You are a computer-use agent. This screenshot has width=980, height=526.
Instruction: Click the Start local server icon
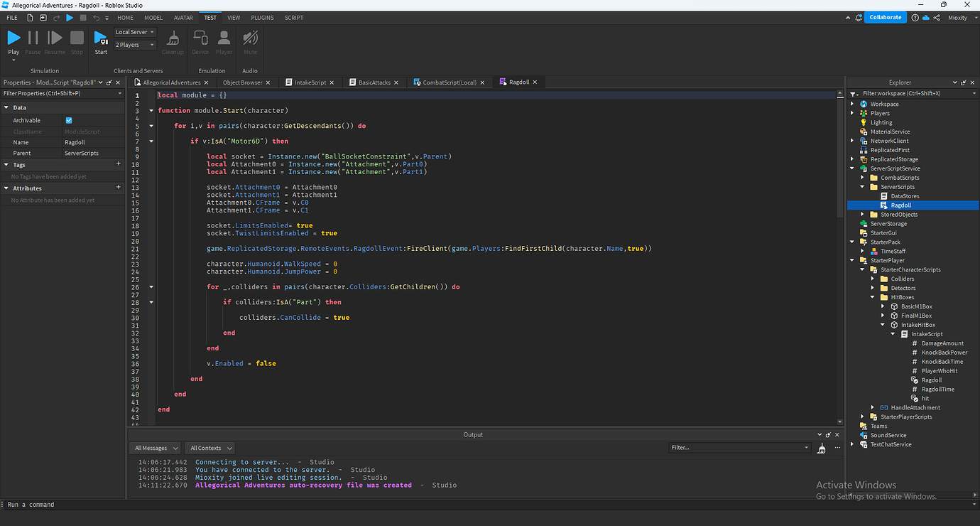click(100, 41)
